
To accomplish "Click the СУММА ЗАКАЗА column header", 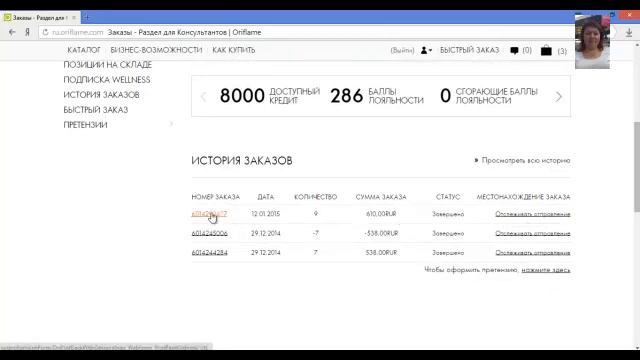I will (381, 197).
